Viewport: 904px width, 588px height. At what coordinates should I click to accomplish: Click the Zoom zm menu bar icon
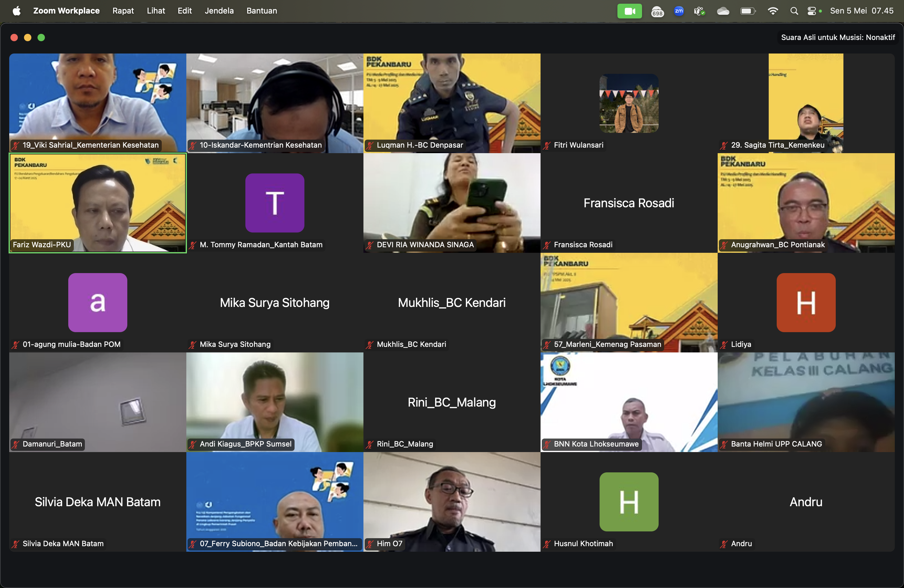679,11
